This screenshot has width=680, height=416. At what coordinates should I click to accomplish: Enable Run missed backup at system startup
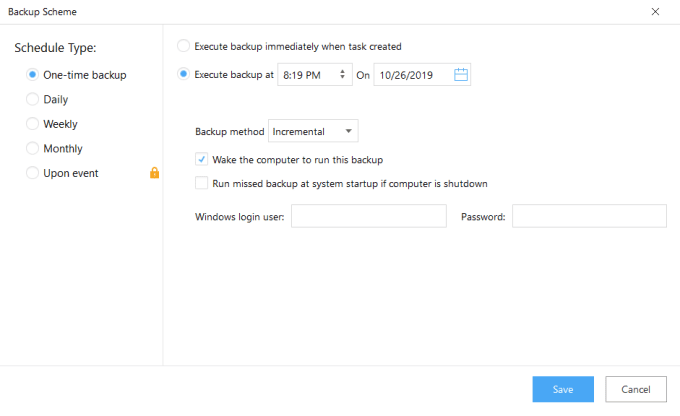[201, 183]
